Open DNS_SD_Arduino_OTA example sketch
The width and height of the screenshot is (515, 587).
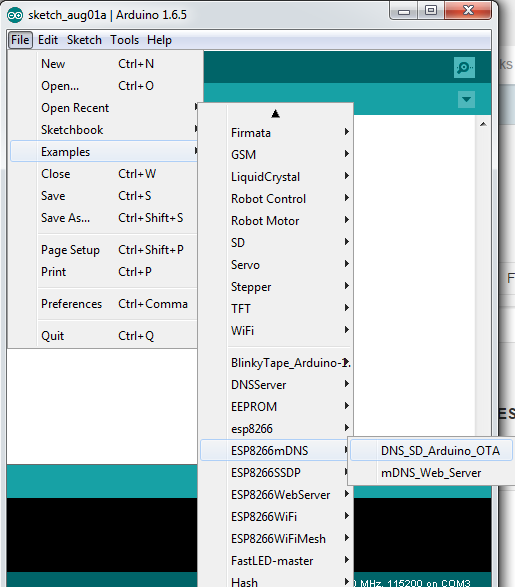[431, 451]
